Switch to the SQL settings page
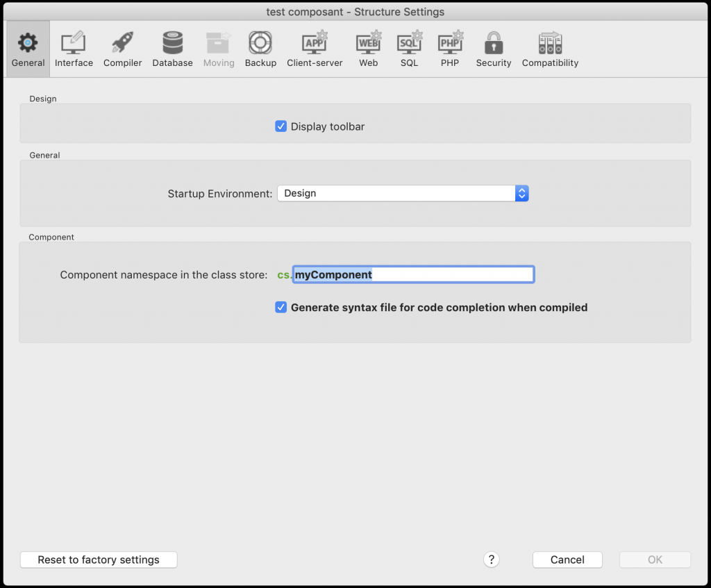This screenshot has width=711, height=588. click(x=409, y=49)
